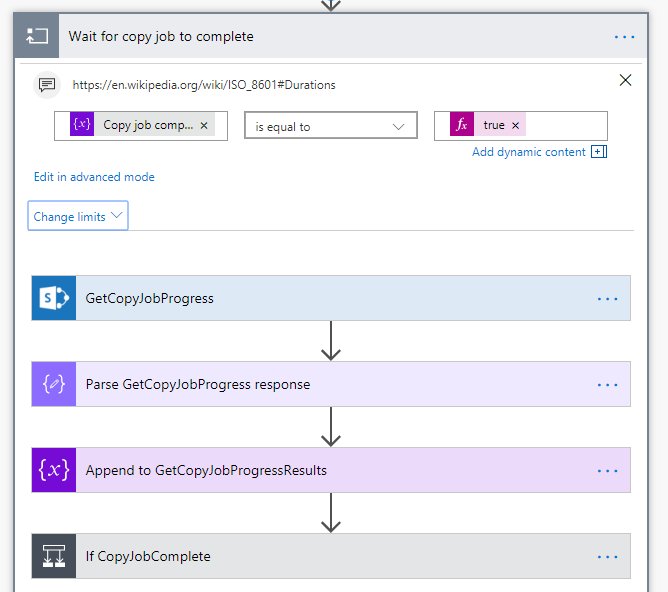Open menu for Wait for copy job to complete
The image size is (668, 592).
tap(625, 37)
